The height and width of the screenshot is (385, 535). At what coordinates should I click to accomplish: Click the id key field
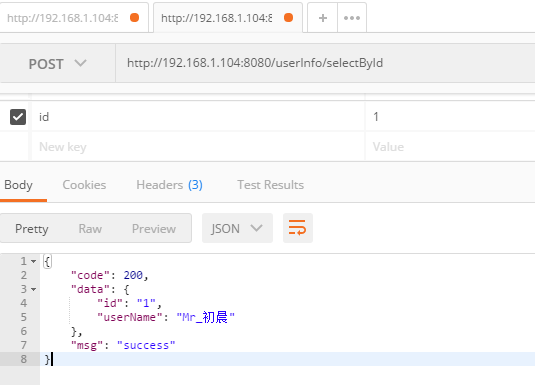(x=198, y=117)
